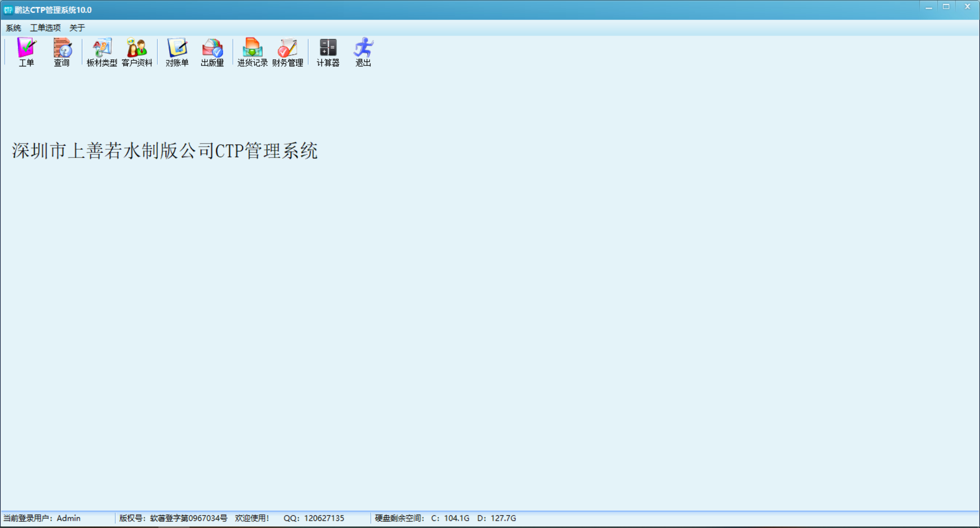
Task: Open the 关于 menu
Action: coord(77,28)
